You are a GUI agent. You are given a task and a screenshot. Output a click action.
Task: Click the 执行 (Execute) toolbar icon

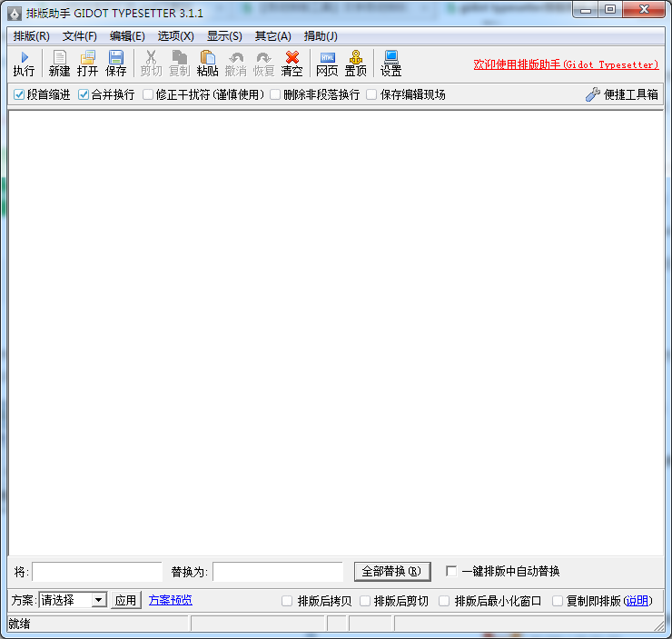24,64
